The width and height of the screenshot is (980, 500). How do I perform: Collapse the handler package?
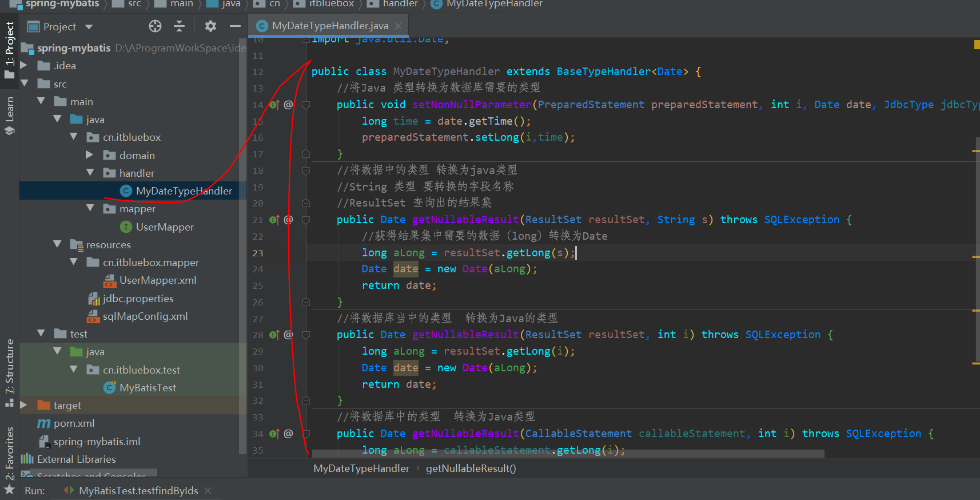point(90,173)
